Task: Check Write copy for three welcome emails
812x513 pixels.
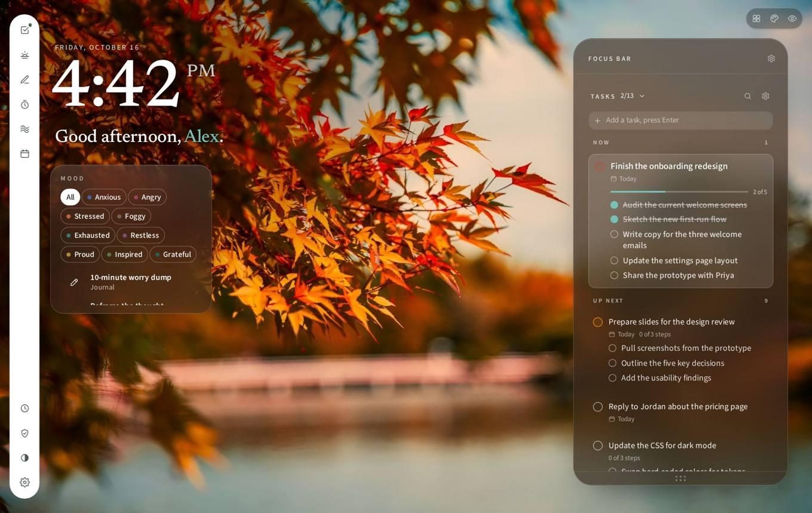Action: point(614,234)
